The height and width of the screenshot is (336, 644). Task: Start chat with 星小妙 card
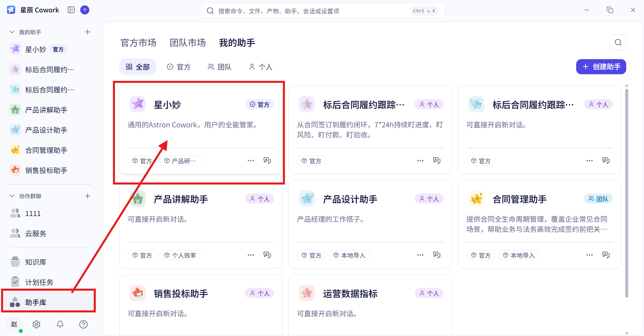[x=267, y=161]
